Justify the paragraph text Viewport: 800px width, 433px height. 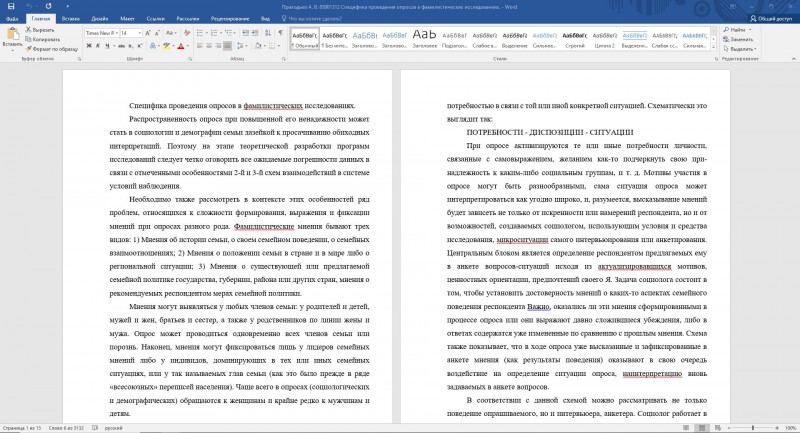pos(227,46)
